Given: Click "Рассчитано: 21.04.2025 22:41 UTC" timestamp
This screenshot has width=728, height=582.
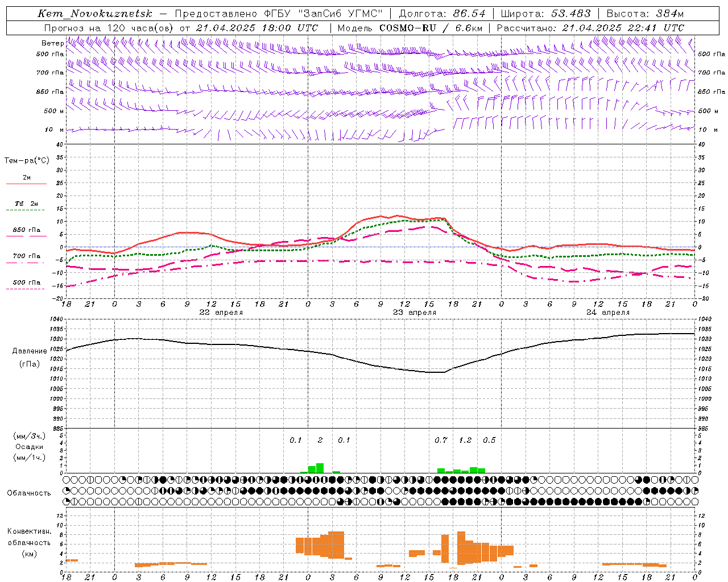Looking at the screenshot, I should (x=590, y=28).
